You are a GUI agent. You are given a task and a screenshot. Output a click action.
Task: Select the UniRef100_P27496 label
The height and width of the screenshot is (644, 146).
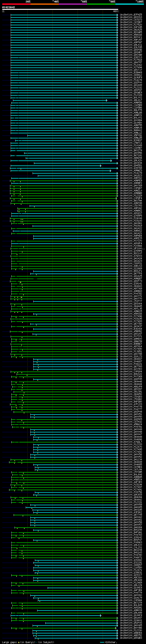131,316
